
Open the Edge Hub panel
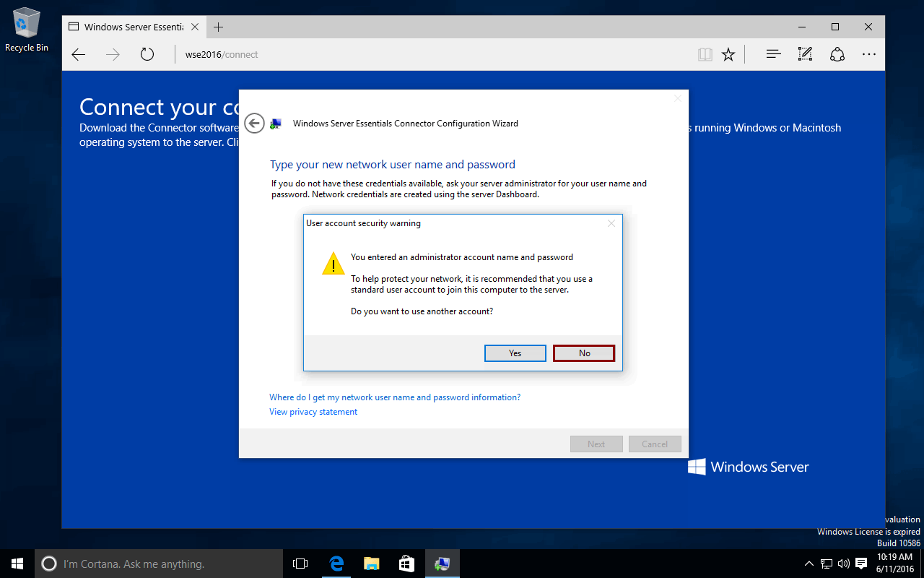coord(774,54)
